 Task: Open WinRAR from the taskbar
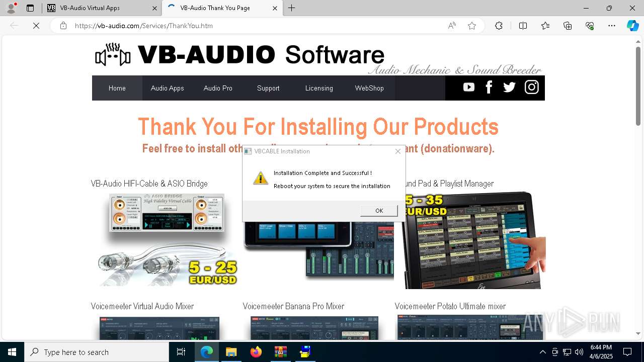[x=280, y=352]
